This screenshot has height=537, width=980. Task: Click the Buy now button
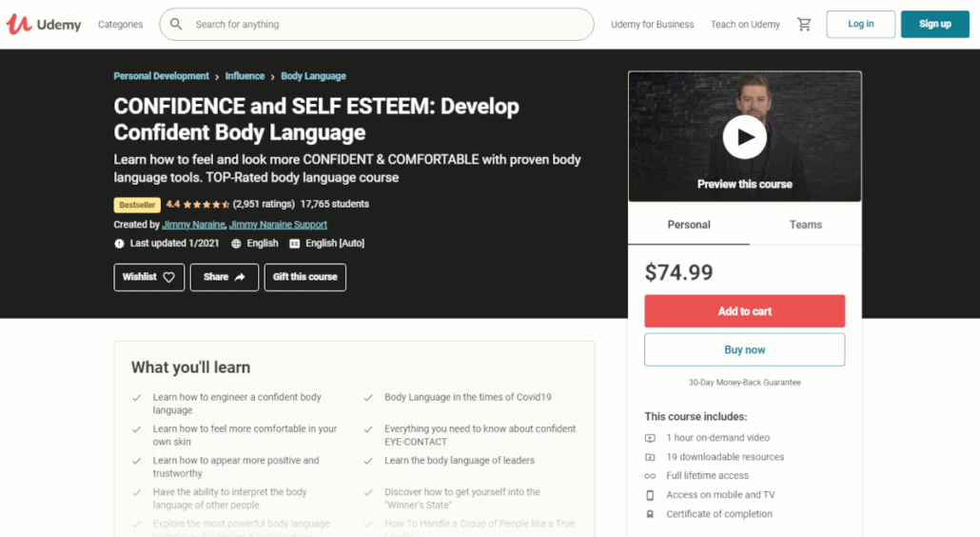[744, 349]
